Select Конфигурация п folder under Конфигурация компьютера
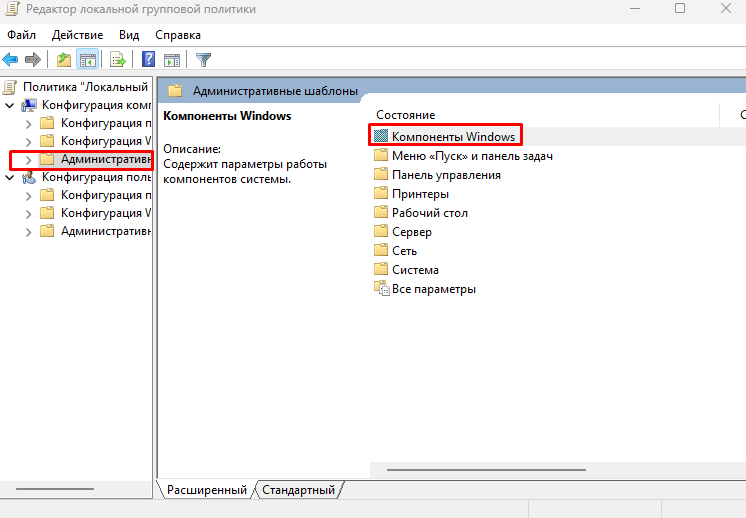Image resolution: width=746 pixels, height=518 pixels. (95, 123)
